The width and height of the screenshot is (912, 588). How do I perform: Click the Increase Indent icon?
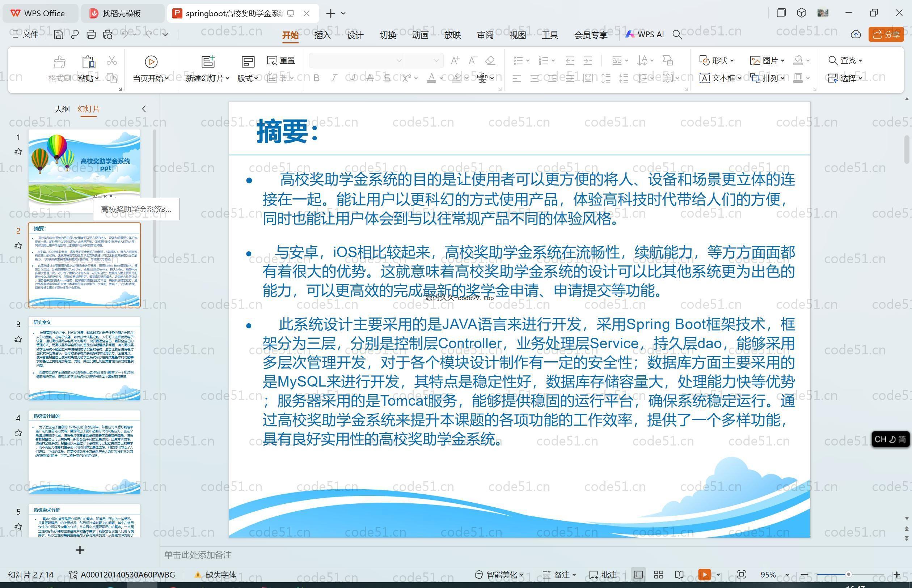pos(588,60)
